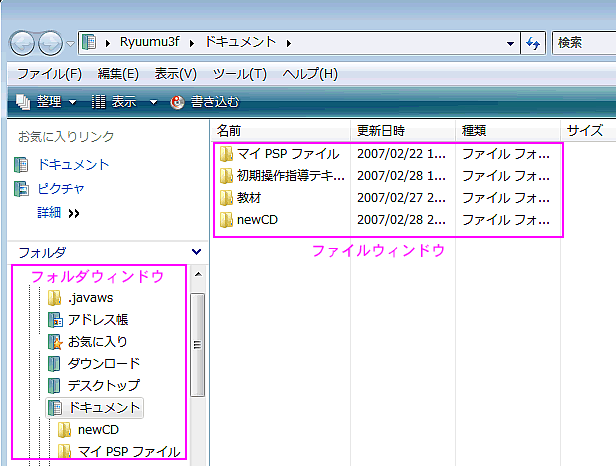Select マイ PSP ファイル name in file list

[288, 154]
